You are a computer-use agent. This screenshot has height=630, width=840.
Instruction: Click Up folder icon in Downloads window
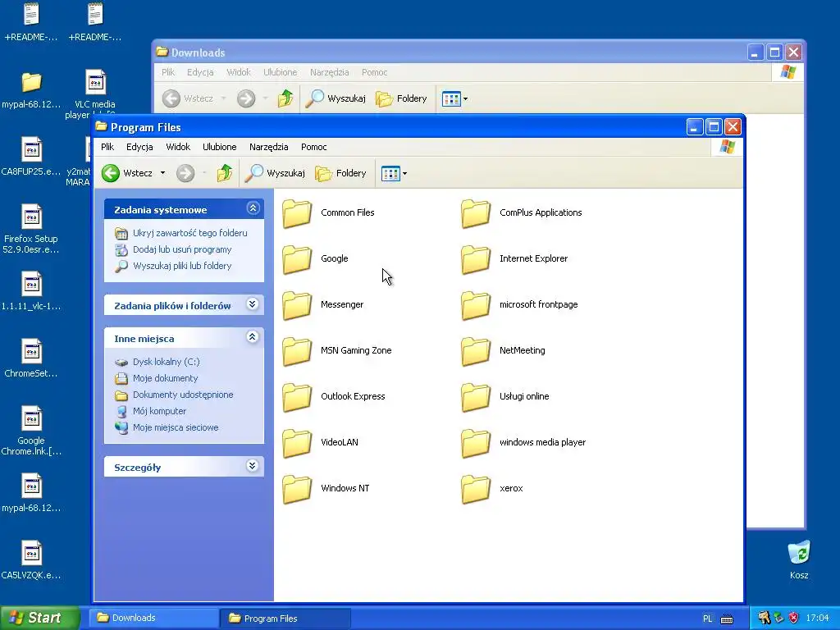pos(285,98)
